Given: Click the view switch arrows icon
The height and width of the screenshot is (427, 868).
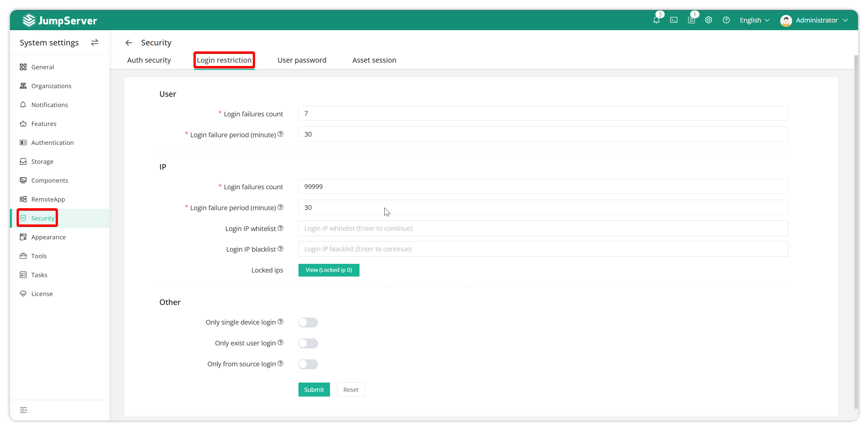Looking at the screenshot, I should (95, 42).
